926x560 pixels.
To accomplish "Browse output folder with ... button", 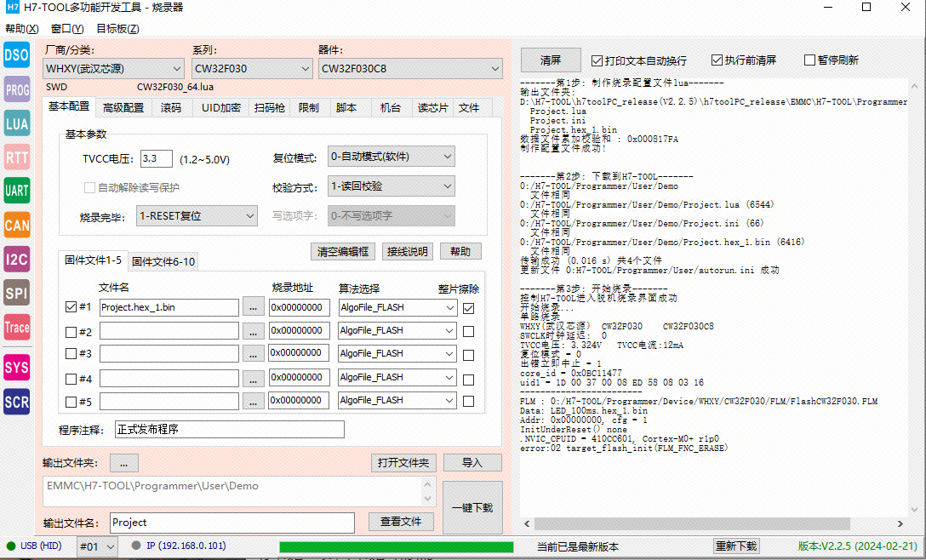I will tap(124, 464).
